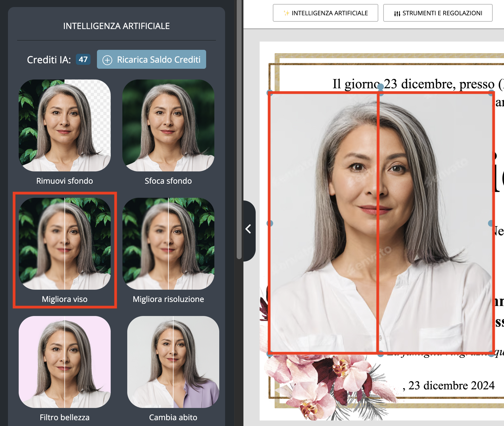Click the Rimuovi sfondo preview thumbnail
Image resolution: width=504 pixels, height=426 pixels.
[x=65, y=126]
